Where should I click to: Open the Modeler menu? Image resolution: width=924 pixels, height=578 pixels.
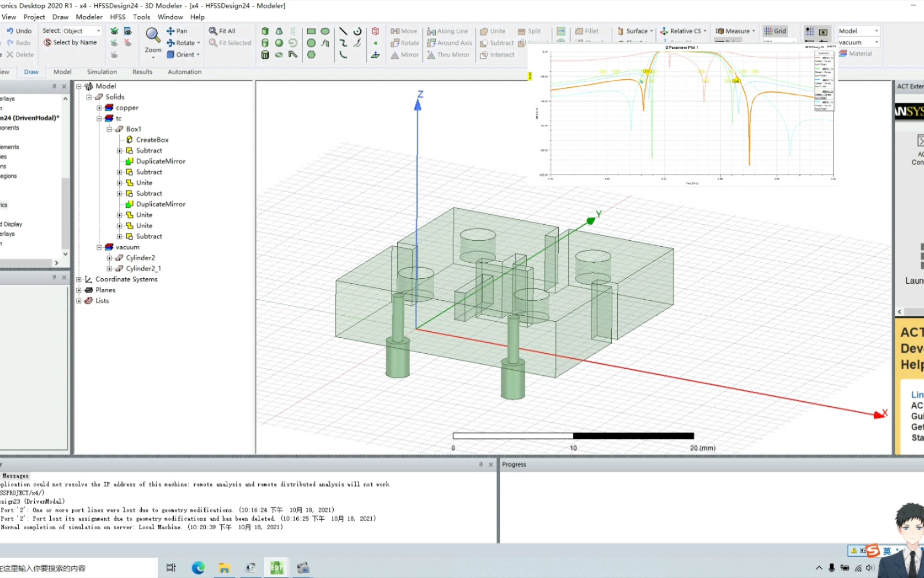[x=89, y=17]
